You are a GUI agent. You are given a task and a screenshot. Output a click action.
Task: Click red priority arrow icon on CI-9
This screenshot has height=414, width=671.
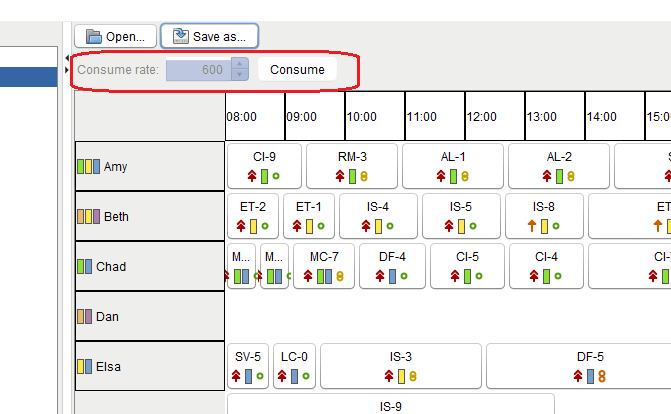tap(253, 176)
